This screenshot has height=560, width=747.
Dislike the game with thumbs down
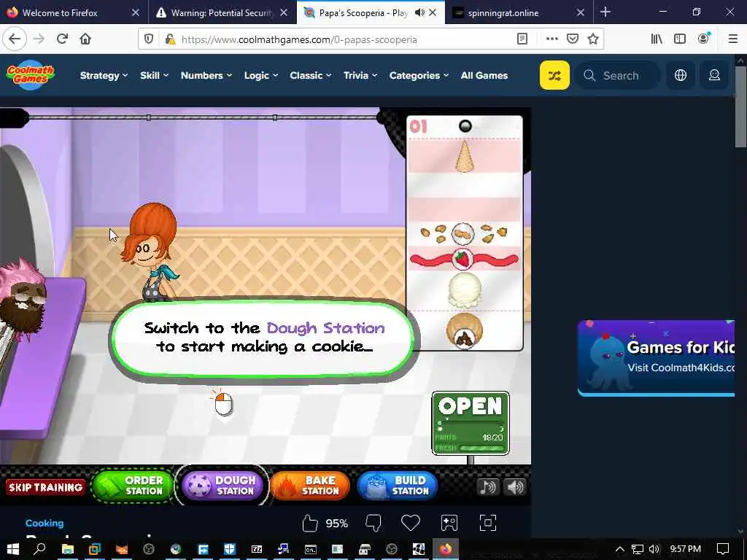click(x=373, y=524)
